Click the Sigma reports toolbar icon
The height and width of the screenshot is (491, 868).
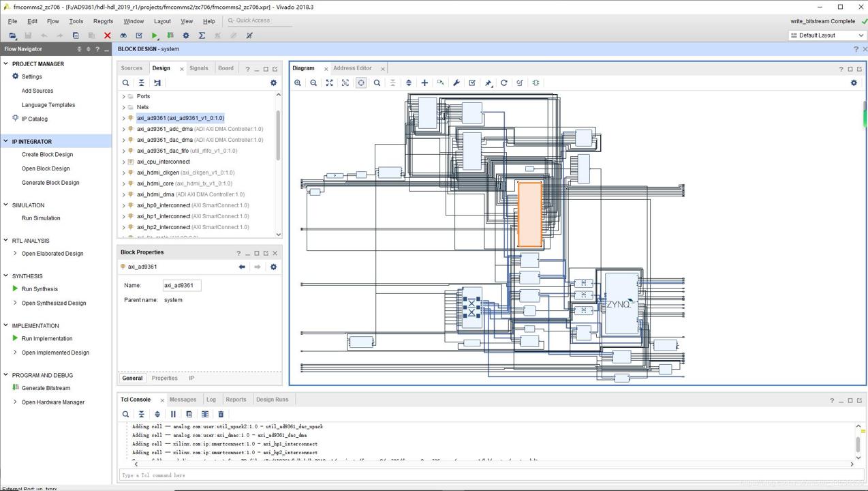point(202,35)
